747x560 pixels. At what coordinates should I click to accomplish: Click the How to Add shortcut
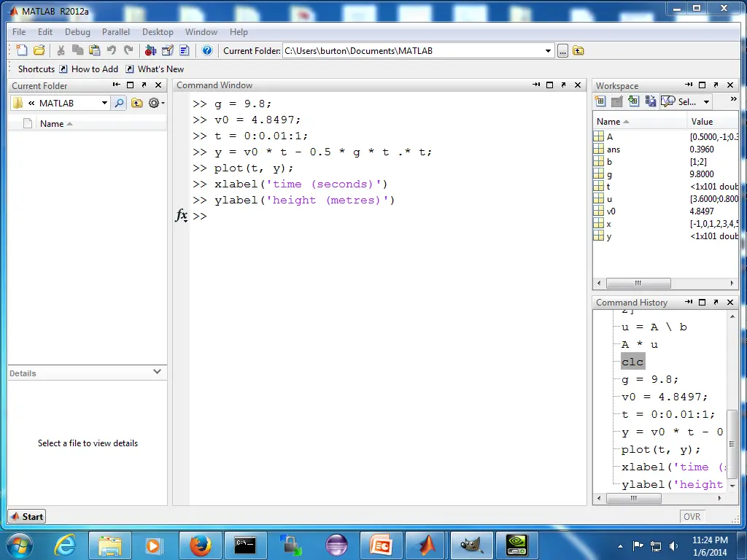click(89, 69)
